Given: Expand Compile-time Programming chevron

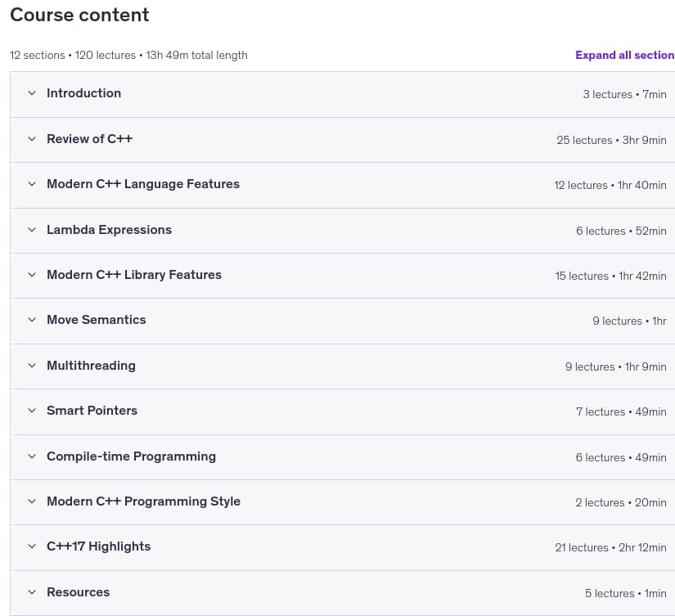Looking at the screenshot, I should (x=32, y=456).
